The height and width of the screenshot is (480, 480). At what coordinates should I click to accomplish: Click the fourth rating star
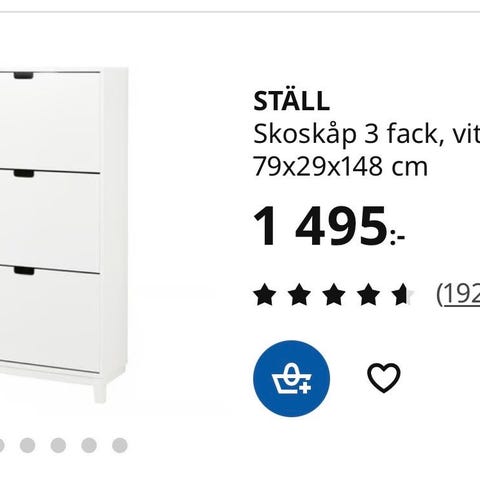[x=369, y=295]
